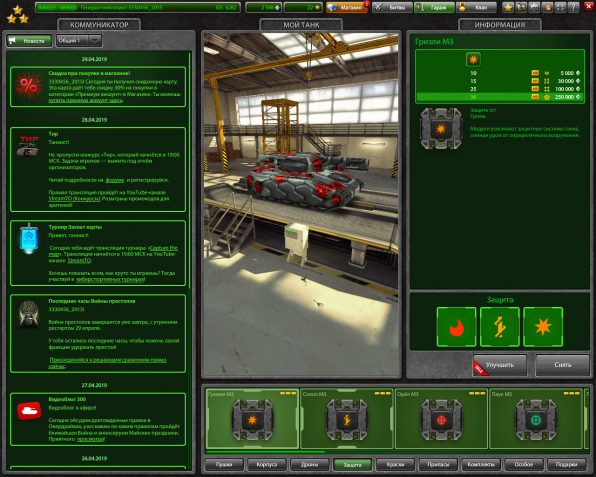Viewport: 596px width, 477px height.
Task: Open help question mark icon
Action: (x=573, y=7)
